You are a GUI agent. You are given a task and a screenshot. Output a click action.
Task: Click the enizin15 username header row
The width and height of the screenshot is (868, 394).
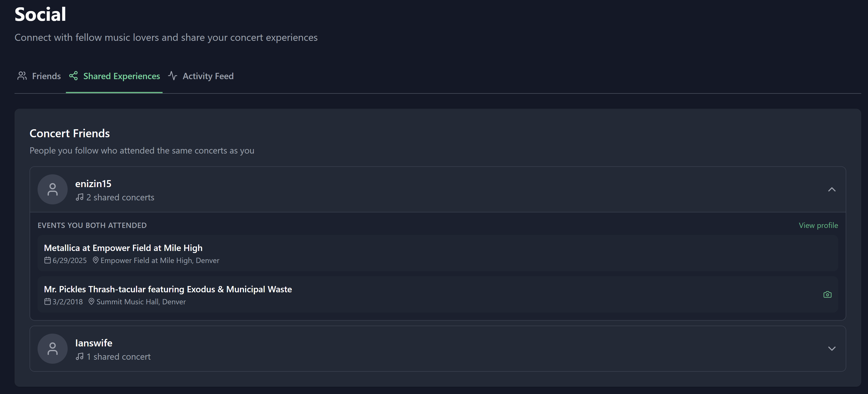click(438, 189)
